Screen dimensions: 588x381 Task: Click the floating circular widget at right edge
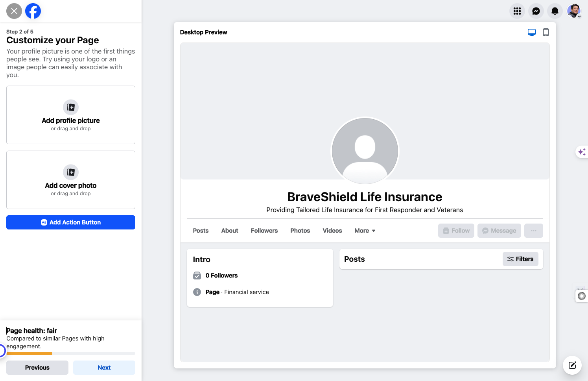pyautogui.click(x=582, y=296)
